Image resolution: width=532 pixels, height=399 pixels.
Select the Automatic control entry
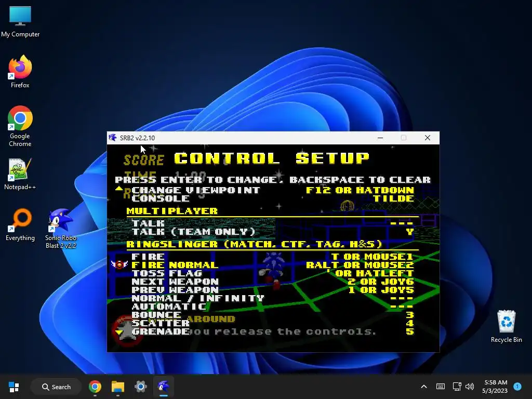tap(169, 307)
